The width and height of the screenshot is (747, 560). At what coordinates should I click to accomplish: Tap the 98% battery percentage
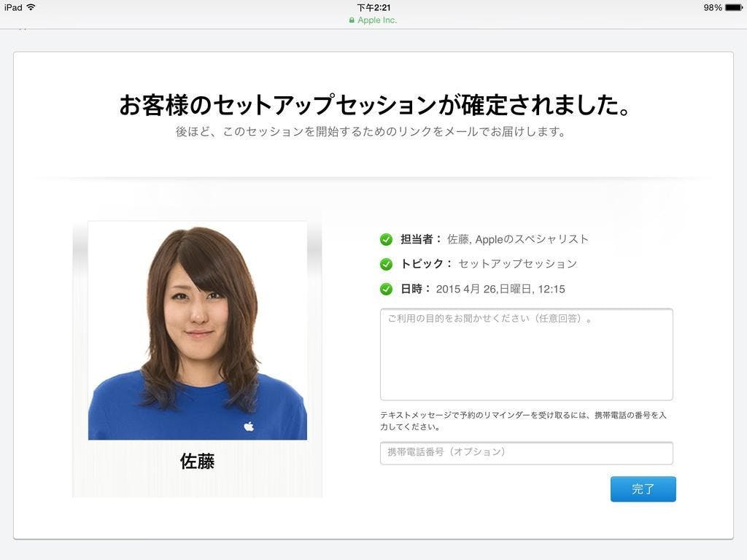(x=713, y=7)
